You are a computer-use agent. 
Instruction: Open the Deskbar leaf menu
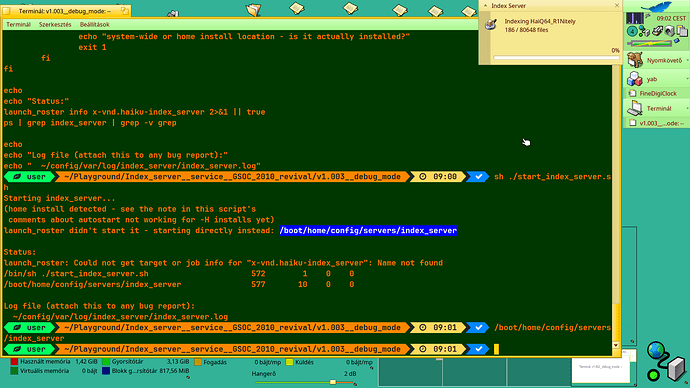pyautogui.click(x=657, y=6)
